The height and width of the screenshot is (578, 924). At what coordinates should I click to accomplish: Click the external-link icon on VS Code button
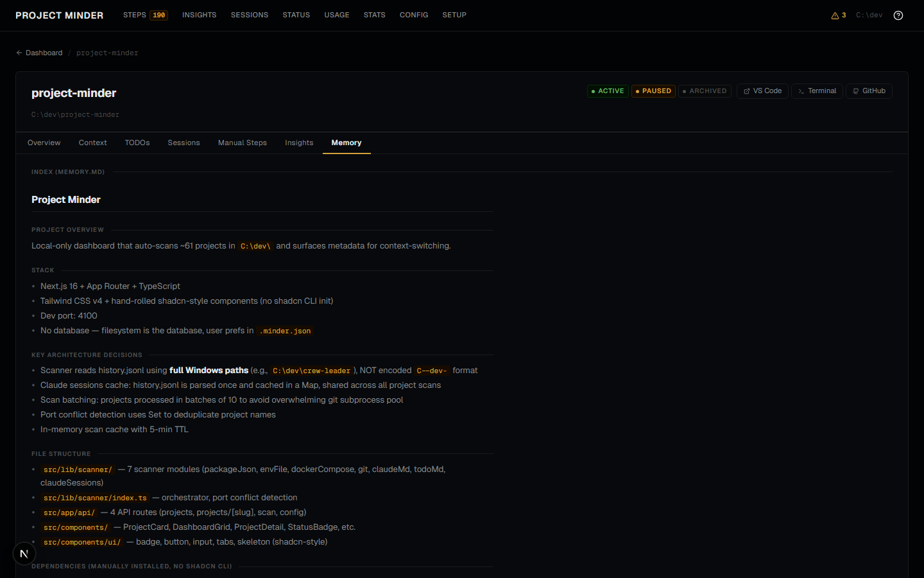[746, 91]
